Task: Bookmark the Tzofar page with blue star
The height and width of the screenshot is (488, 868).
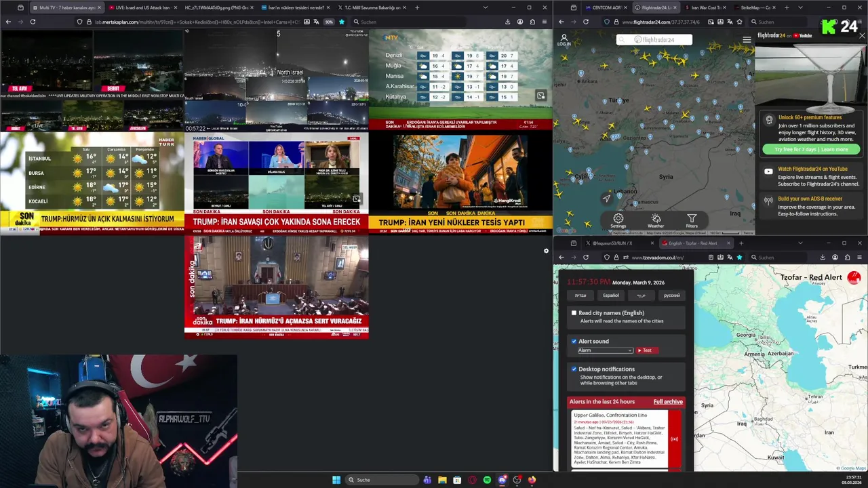Action: (x=739, y=258)
